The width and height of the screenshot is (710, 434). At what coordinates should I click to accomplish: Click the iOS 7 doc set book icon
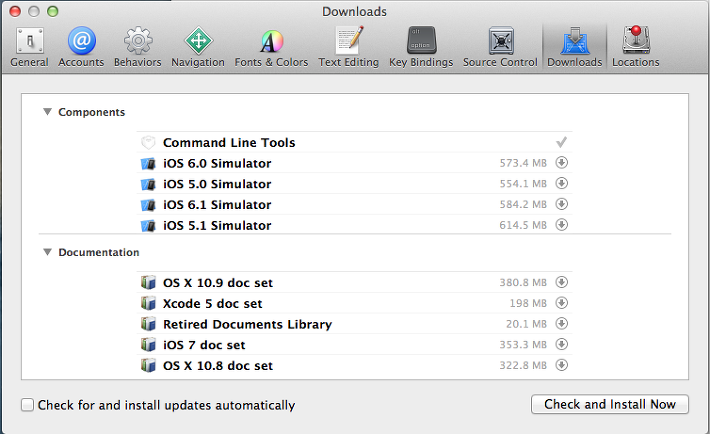point(148,345)
